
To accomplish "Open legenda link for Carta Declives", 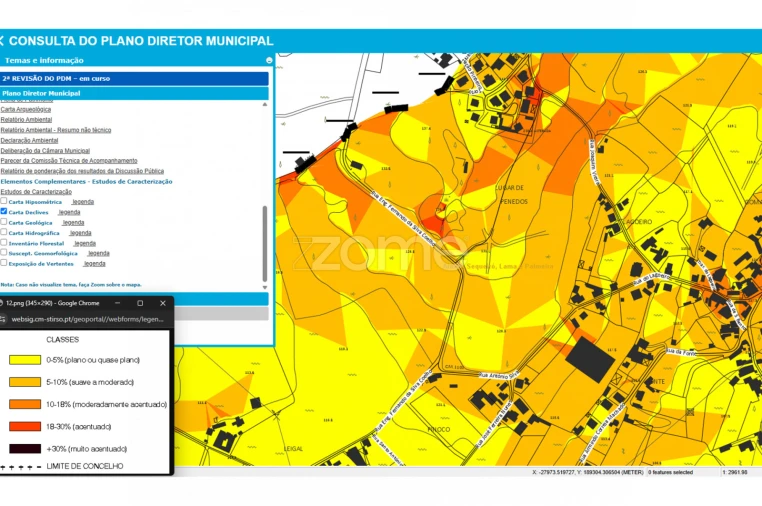I will tap(69, 212).
